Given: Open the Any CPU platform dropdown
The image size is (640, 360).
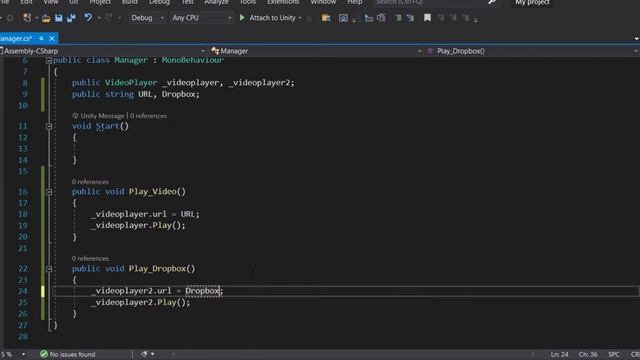Looking at the screenshot, I should (202, 18).
